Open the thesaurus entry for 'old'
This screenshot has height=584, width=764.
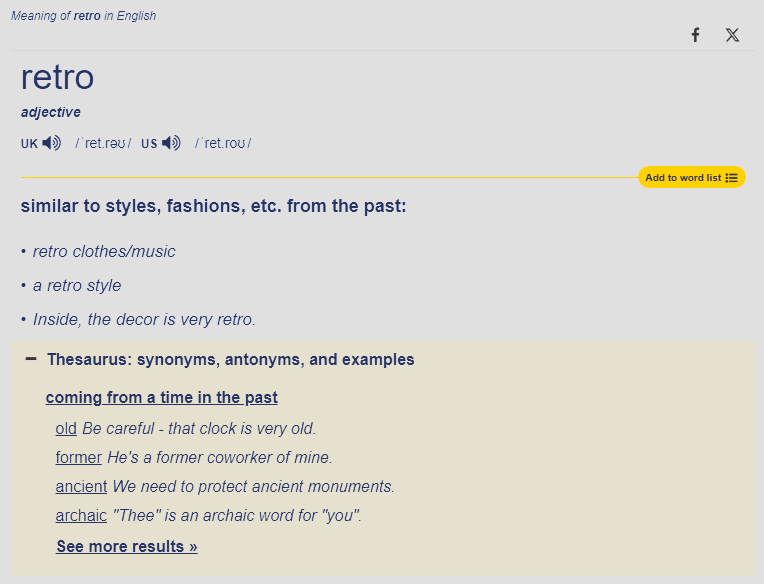[66, 429]
